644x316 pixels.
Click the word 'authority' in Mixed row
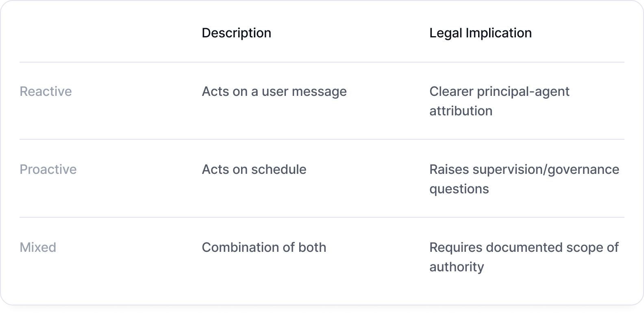pyautogui.click(x=457, y=267)
